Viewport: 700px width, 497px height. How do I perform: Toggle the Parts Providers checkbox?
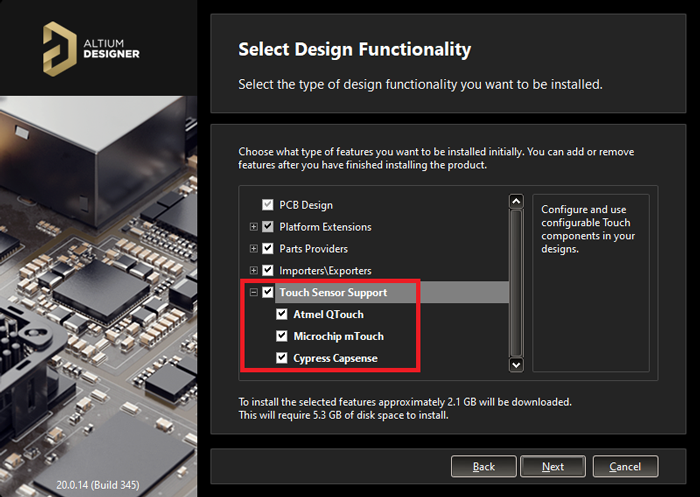coord(268,249)
